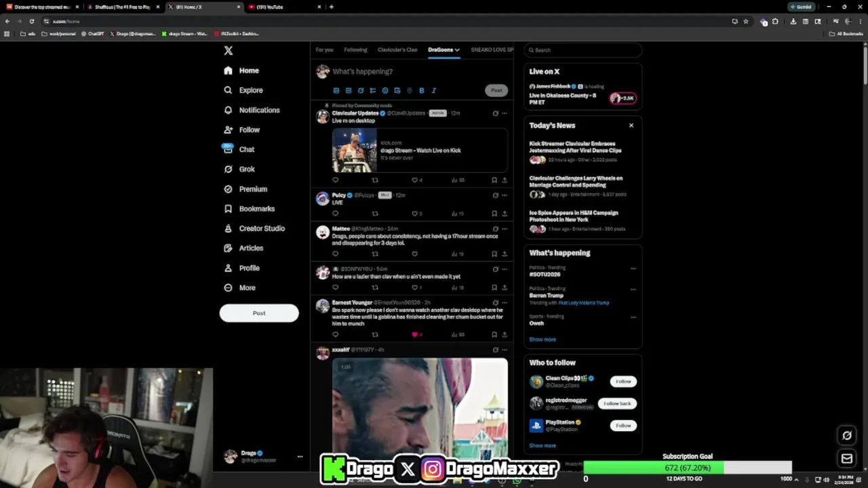The height and width of the screenshot is (488, 868).
Task: Open options for Barron Trump trend
Action: click(633, 289)
